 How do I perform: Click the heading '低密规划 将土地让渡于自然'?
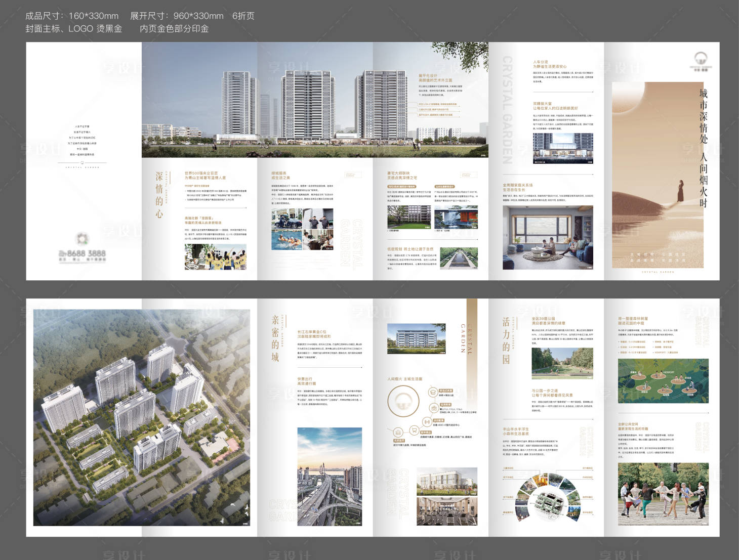click(410, 249)
